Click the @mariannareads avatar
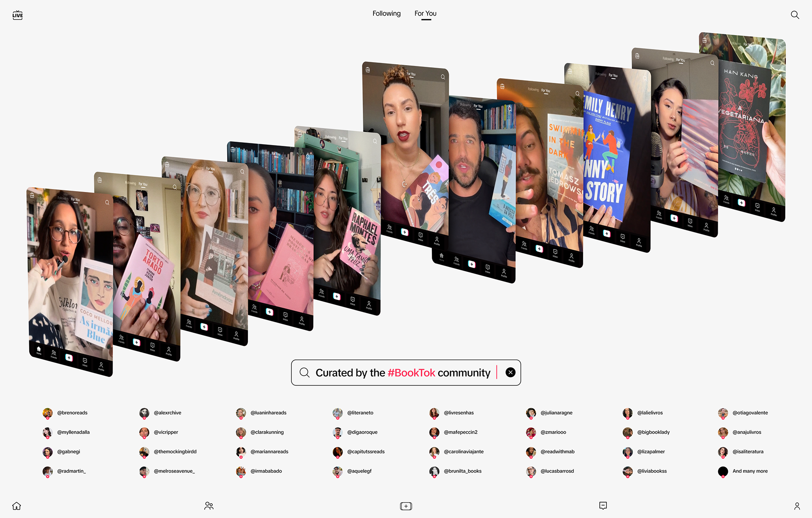 (x=241, y=452)
